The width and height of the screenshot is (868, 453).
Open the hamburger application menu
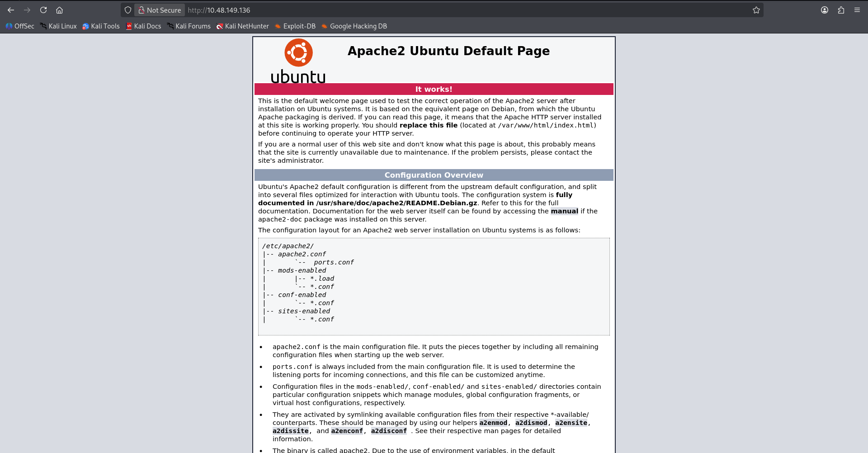tap(857, 10)
